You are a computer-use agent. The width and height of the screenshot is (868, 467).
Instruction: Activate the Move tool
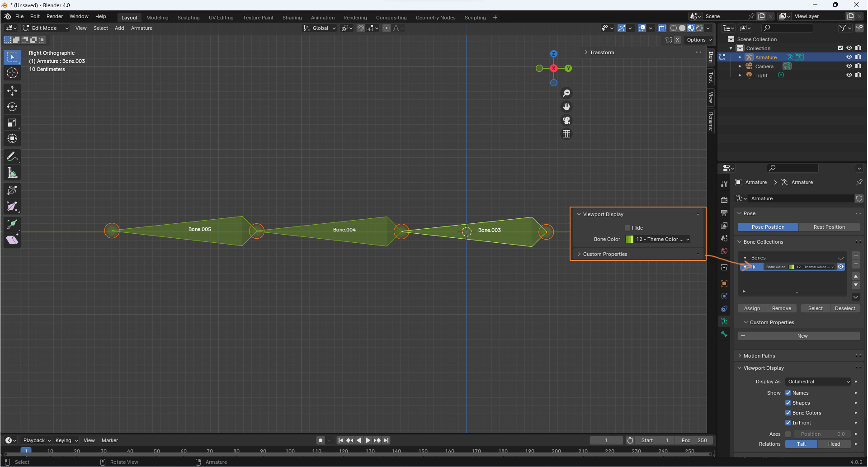pyautogui.click(x=12, y=91)
